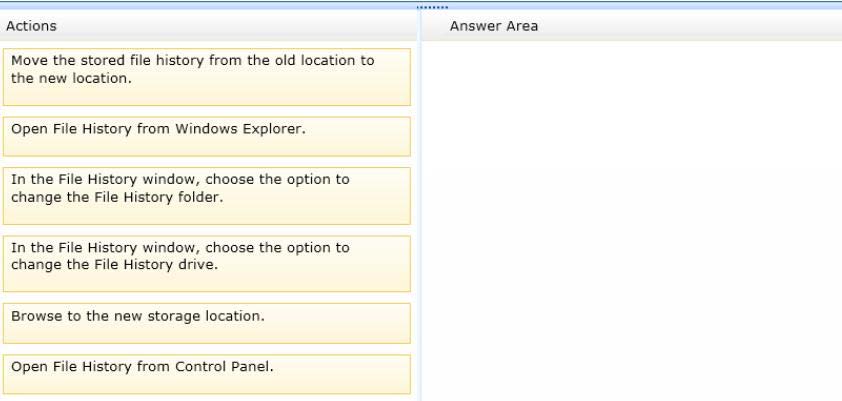Choose the 'change the File History drive' action

207,264
